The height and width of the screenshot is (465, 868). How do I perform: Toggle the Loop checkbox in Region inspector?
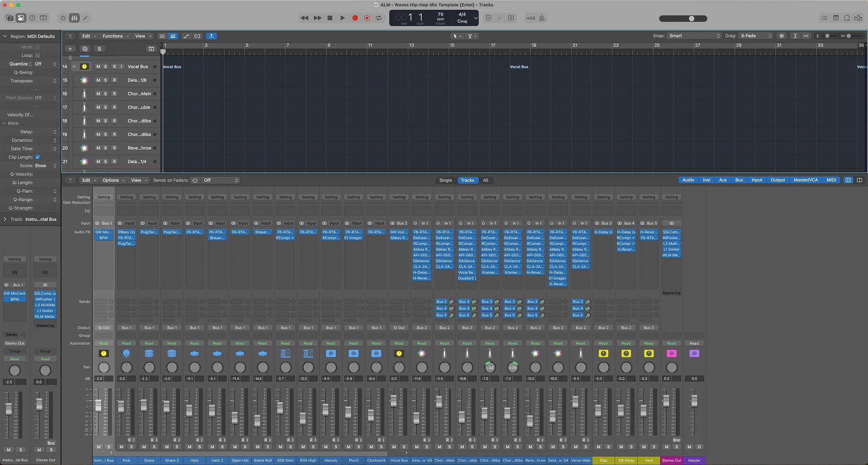[38, 55]
